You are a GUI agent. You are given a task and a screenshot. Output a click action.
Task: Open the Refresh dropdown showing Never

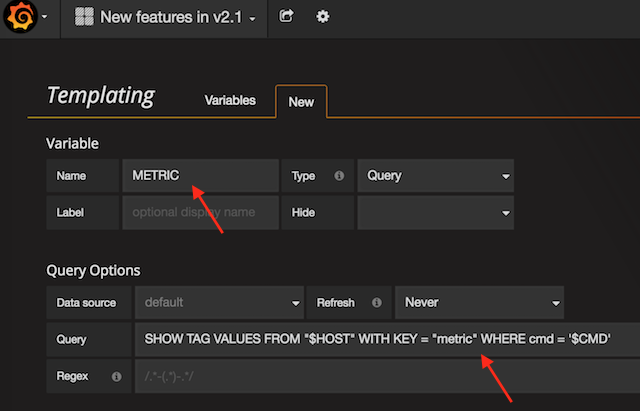pyautogui.click(x=478, y=302)
